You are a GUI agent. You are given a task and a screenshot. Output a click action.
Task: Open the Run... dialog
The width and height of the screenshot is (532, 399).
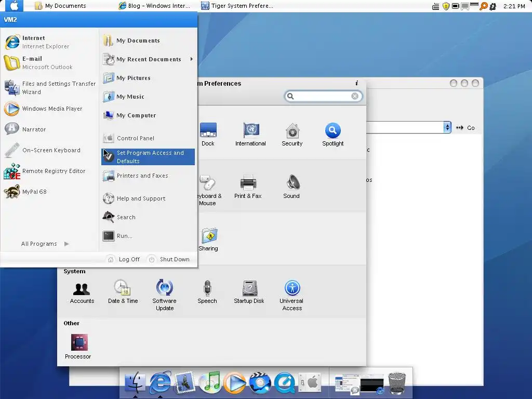(x=148, y=236)
